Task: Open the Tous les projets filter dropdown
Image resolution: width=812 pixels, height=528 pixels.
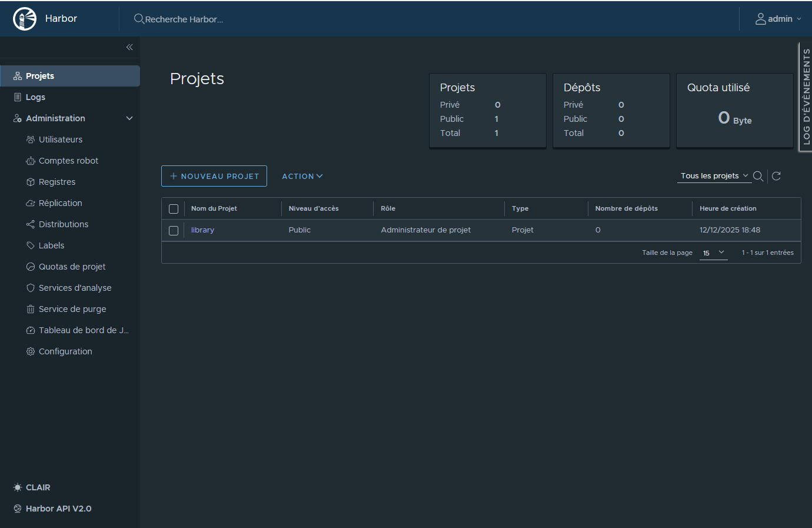Action: 714,176
